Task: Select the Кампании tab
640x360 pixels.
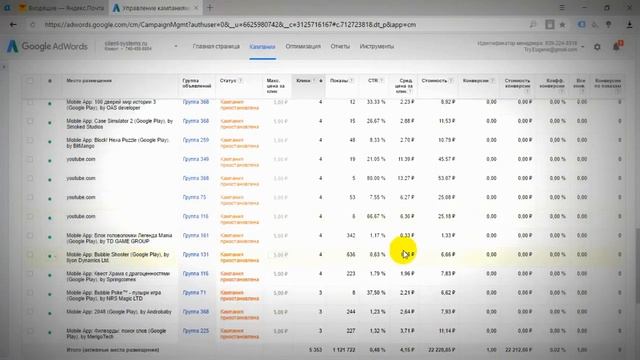Action: pyautogui.click(x=262, y=47)
